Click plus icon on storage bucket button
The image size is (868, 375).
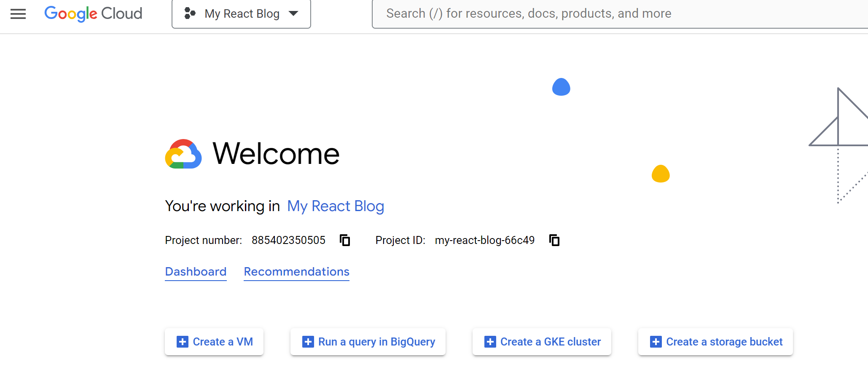[656, 342]
